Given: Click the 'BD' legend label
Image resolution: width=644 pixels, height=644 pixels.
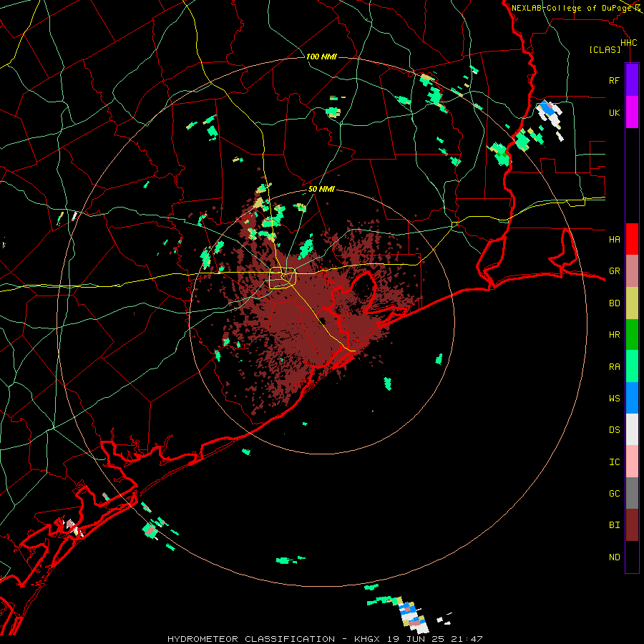Looking at the screenshot, I should click(x=614, y=303).
